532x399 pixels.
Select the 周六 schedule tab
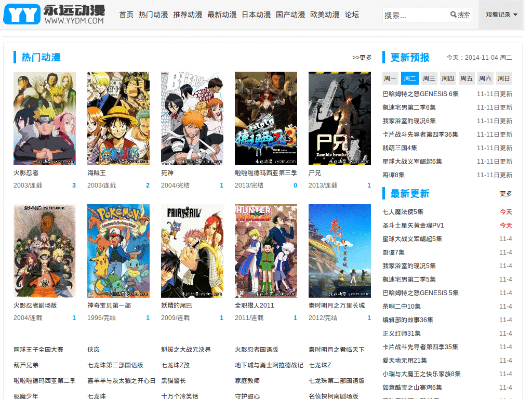(485, 78)
